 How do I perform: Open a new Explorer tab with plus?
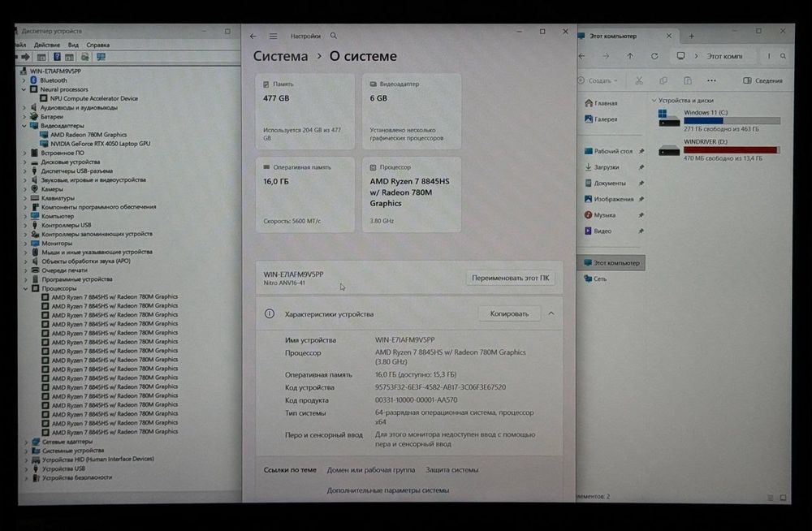tap(691, 37)
